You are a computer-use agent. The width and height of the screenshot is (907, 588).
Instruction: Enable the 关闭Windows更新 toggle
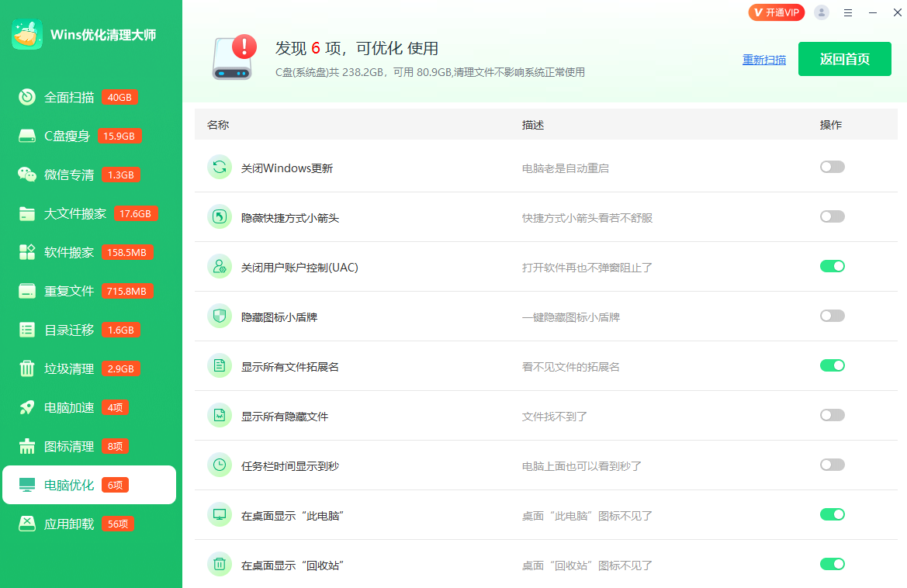832,168
